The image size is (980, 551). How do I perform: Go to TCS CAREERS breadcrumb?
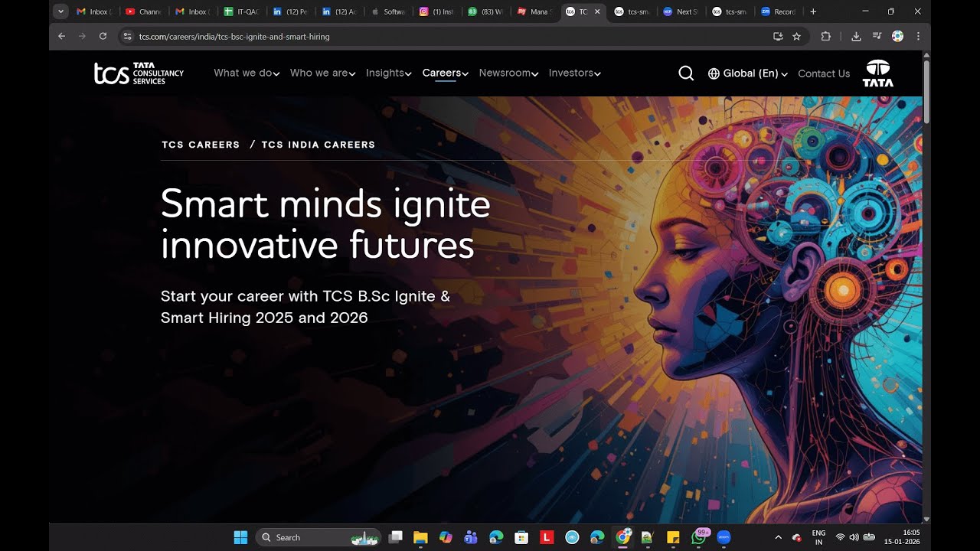(201, 145)
